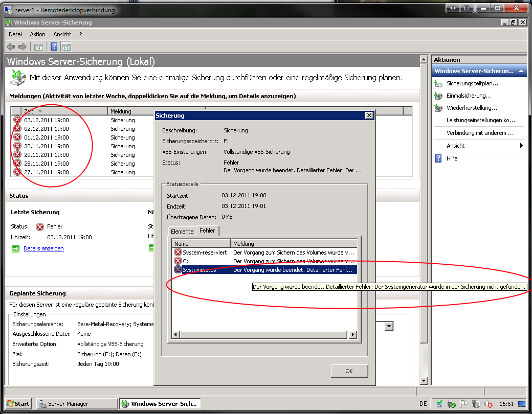The width and height of the screenshot is (532, 414).
Task: Click error icon beside System-reserviert entry
Action: 178,252
